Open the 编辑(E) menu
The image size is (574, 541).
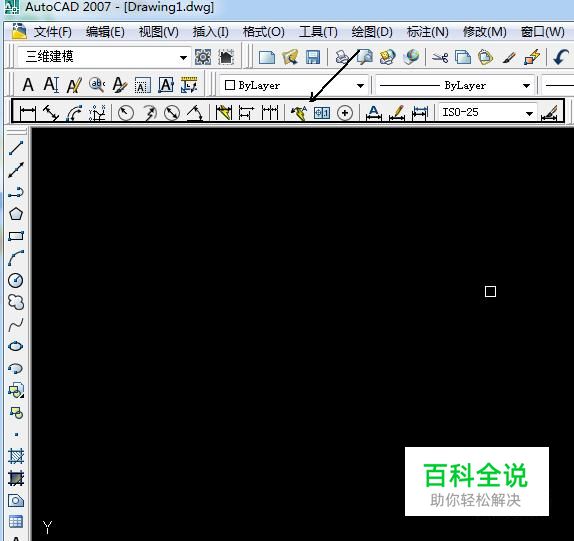click(105, 32)
